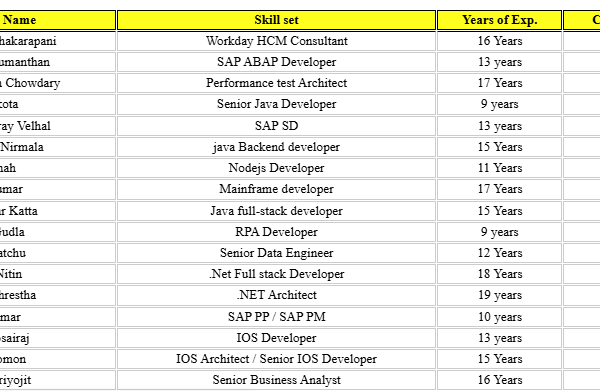The width and height of the screenshot is (600, 391).
Task: Select the Senior Data Engineer cell
Action: point(276,253)
